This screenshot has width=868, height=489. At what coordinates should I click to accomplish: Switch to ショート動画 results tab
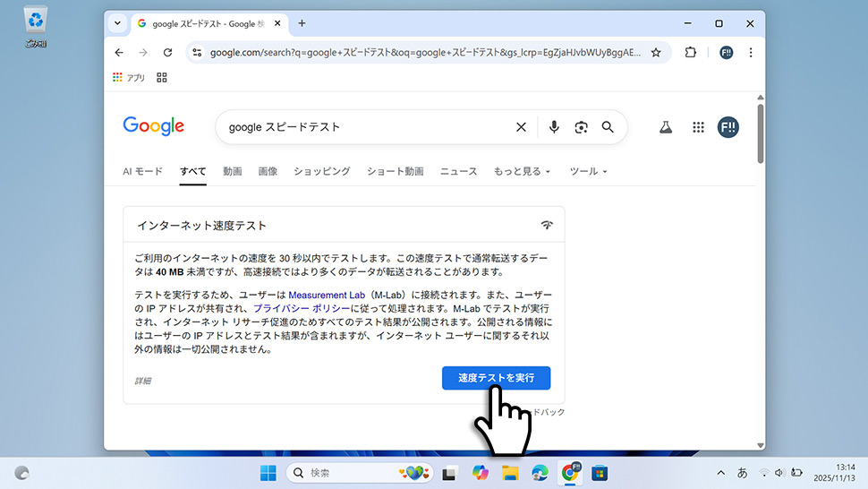[396, 172]
